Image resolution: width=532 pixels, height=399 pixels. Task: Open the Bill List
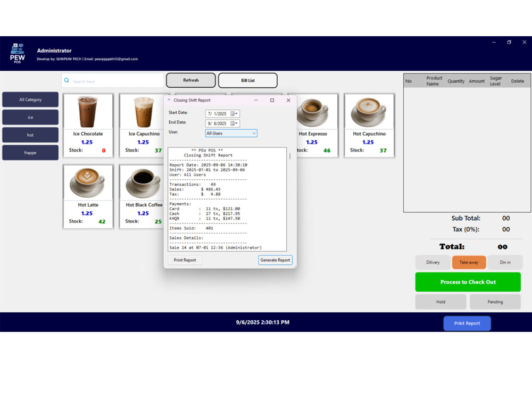pos(248,80)
